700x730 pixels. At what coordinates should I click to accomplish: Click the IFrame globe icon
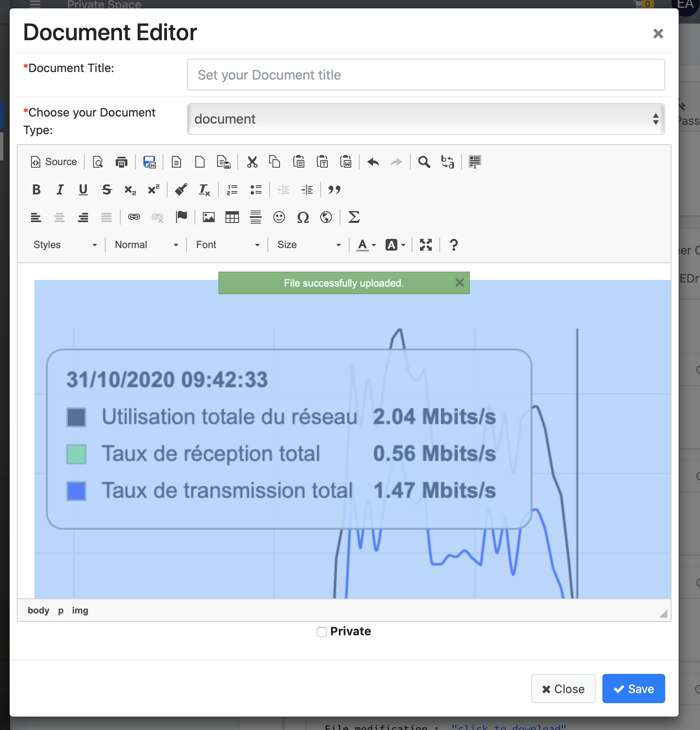coord(326,217)
